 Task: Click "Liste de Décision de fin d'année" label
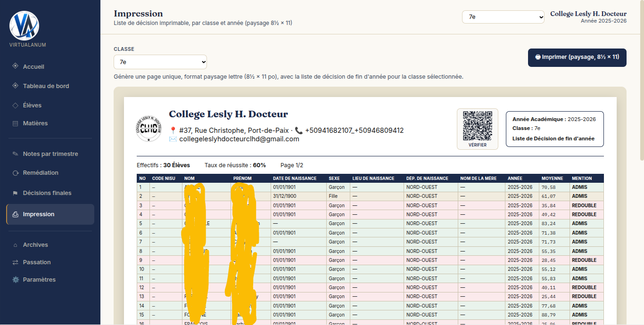pos(553,139)
